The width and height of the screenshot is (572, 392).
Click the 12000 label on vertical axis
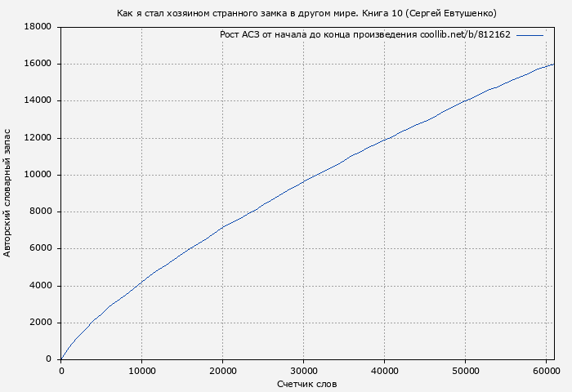point(38,138)
